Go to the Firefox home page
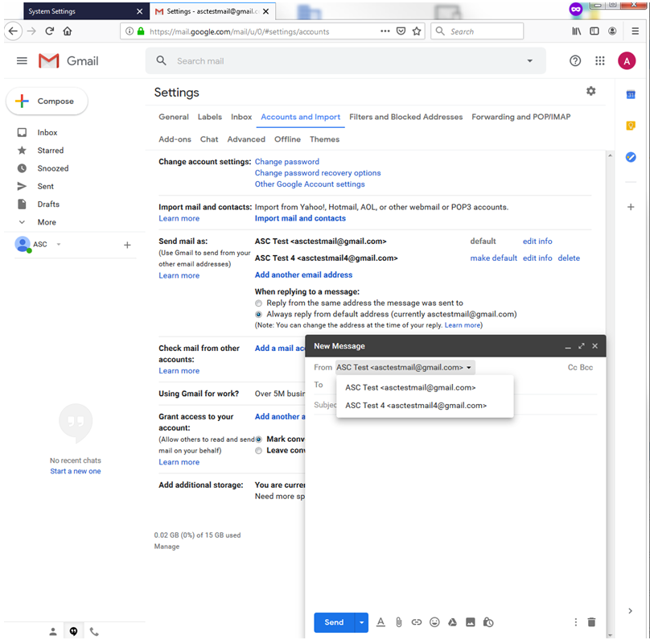 pyautogui.click(x=67, y=31)
